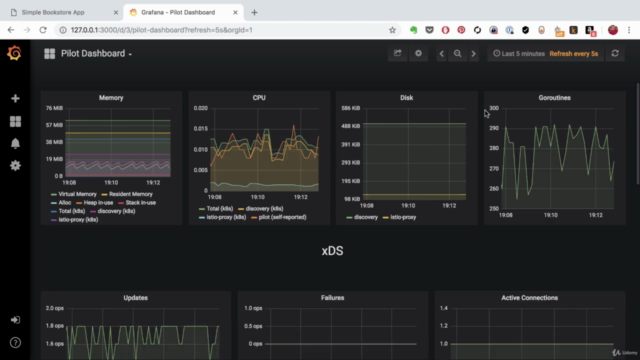
Task: Open the CPU panel title menu
Action: (x=259, y=98)
